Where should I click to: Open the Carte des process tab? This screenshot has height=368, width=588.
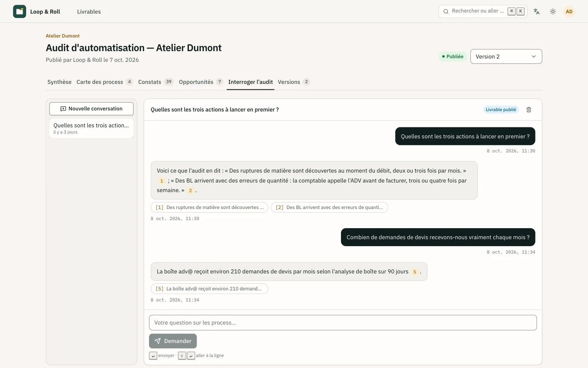coord(104,82)
